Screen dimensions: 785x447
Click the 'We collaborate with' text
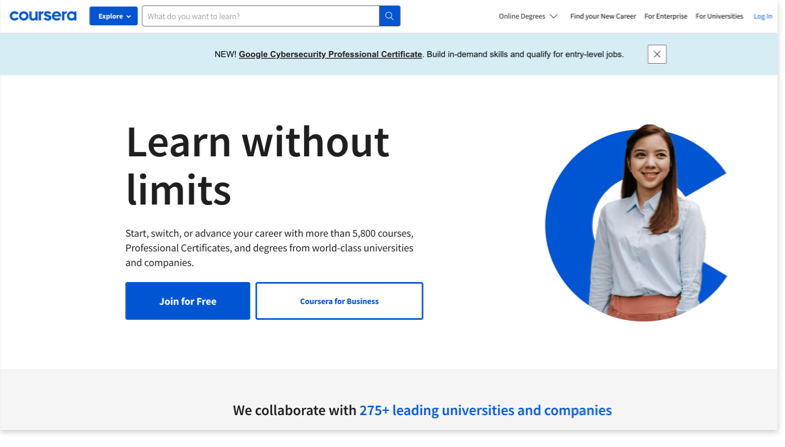tap(294, 410)
